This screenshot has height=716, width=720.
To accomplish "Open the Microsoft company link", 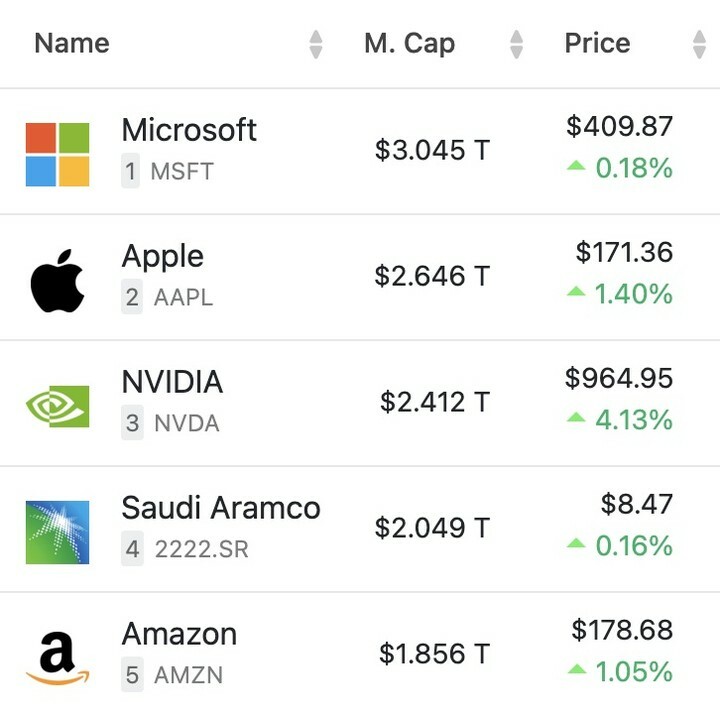I will point(189,130).
